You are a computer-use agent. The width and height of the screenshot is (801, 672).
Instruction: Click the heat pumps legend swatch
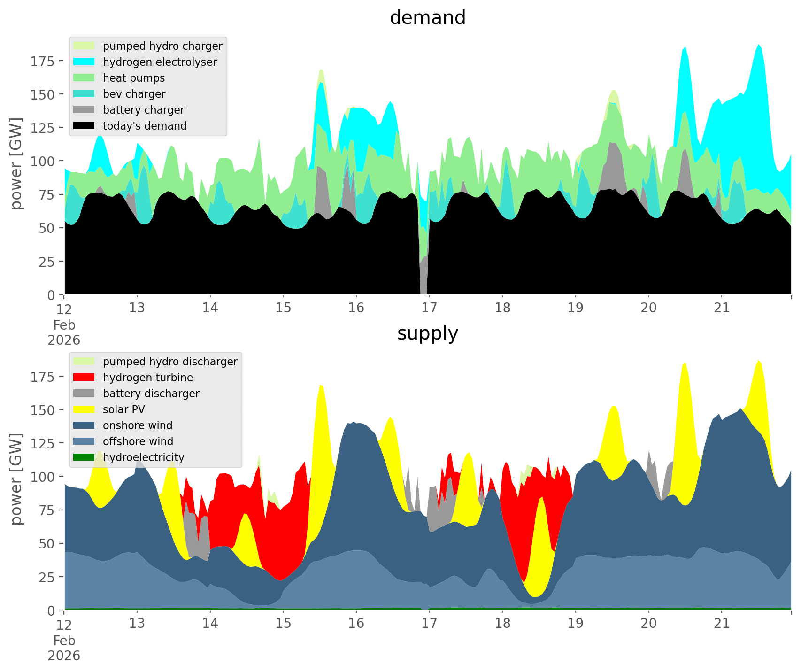point(84,78)
